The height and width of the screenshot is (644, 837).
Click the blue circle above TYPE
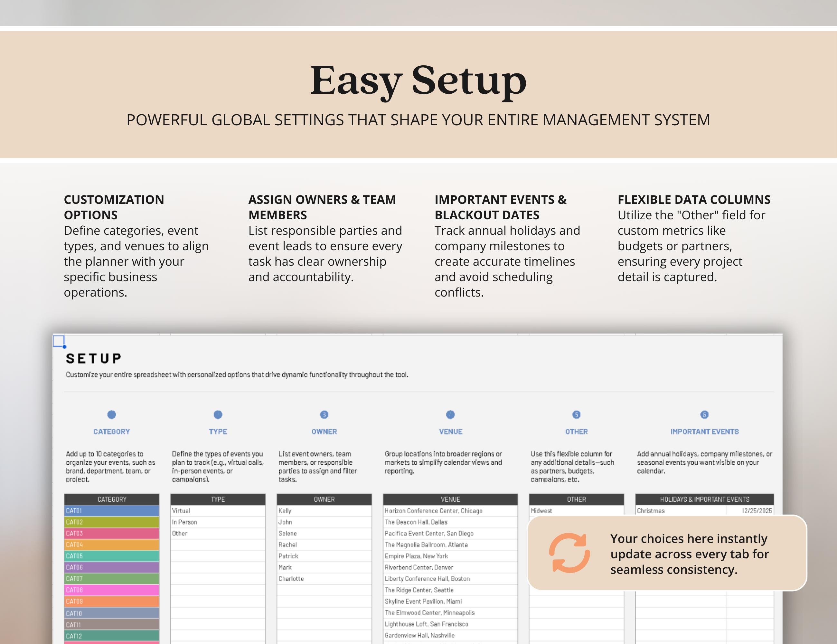tap(218, 414)
